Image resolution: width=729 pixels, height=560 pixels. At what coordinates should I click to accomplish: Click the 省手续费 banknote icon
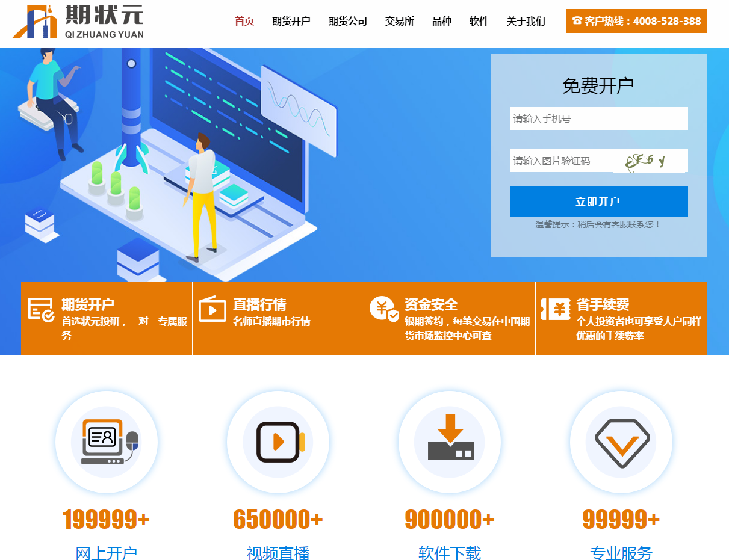point(556,308)
